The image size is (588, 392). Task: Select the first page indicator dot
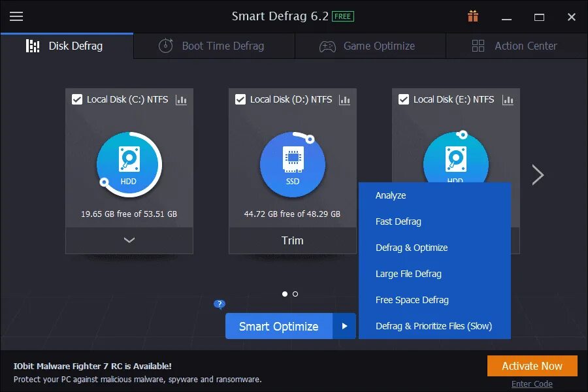285,294
